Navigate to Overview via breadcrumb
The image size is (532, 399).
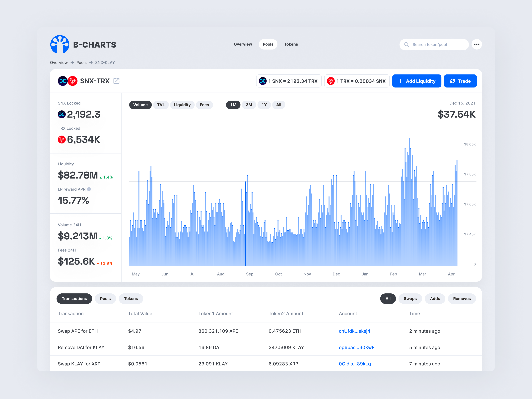pyautogui.click(x=59, y=62)
